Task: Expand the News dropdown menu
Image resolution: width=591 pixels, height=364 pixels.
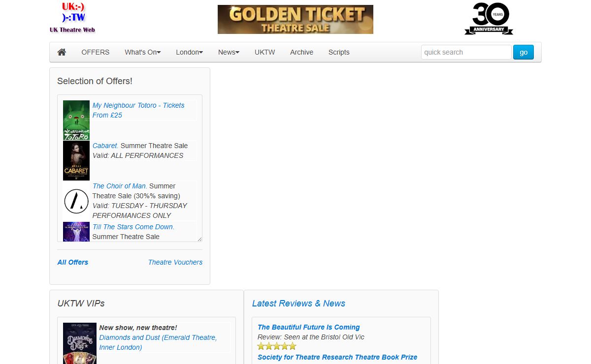Action: (229, 52)
